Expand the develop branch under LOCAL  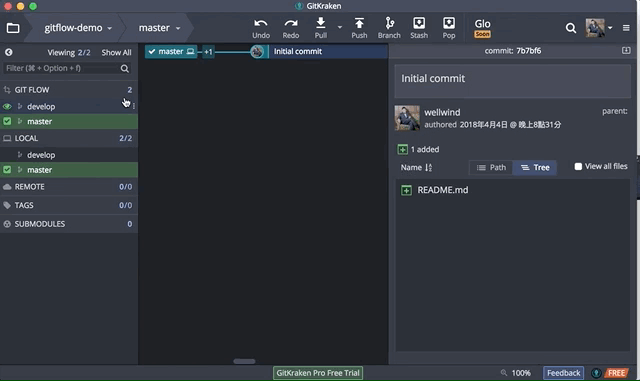point(20,155)
